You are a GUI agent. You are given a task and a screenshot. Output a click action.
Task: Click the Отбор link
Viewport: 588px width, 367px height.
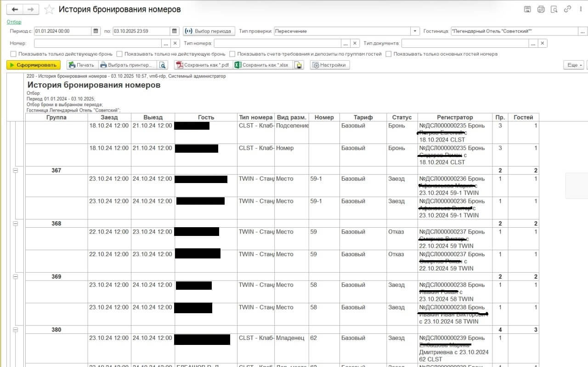pos(14,22)
